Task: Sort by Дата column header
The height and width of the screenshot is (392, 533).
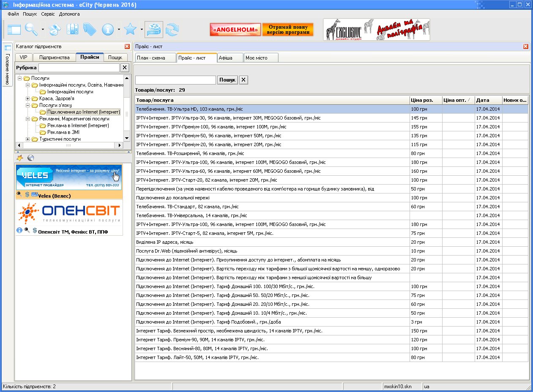Action: pos(488,100)
